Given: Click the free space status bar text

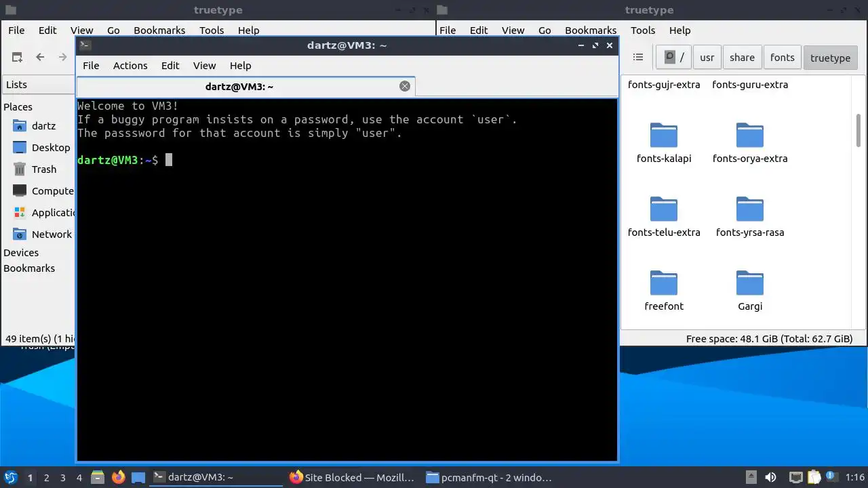Looking at the screenshot, I should 769,339.
